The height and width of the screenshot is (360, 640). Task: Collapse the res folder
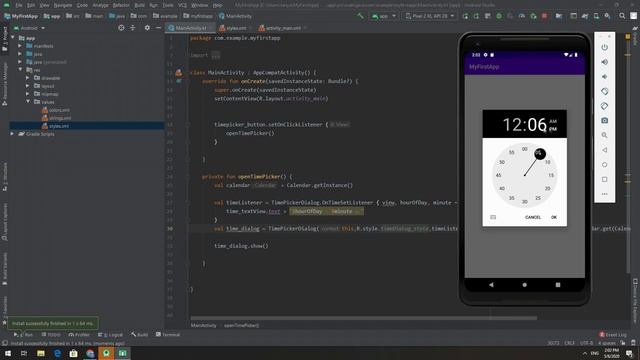click(20, 70)
